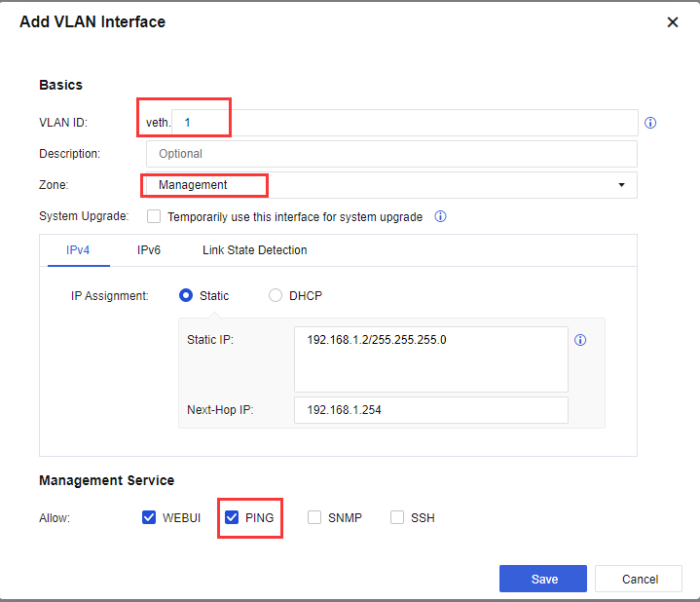Click the Description input field

click(x=391, y=154)
